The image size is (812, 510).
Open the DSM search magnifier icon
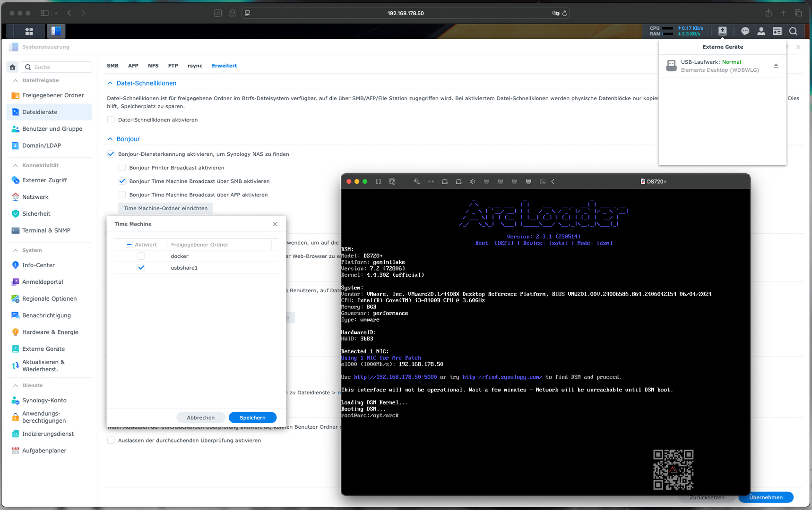(x=793, y=31)
